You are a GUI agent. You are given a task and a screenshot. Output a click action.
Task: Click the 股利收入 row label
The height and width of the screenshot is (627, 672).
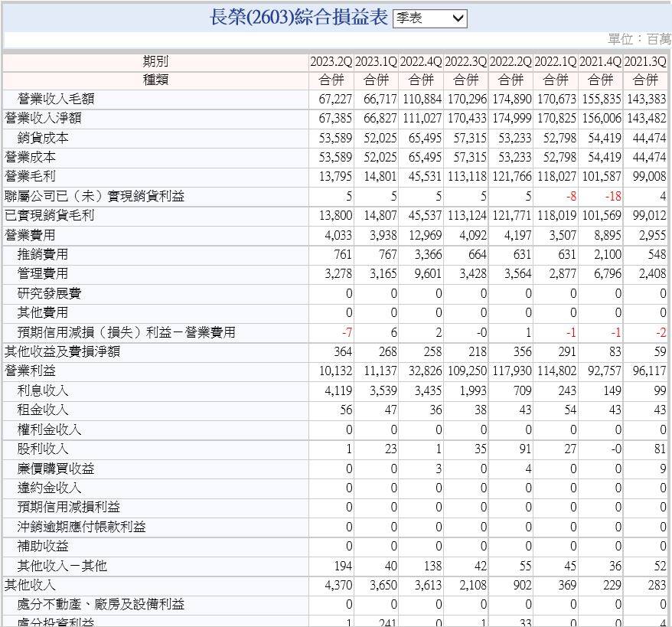coord(43,449)
